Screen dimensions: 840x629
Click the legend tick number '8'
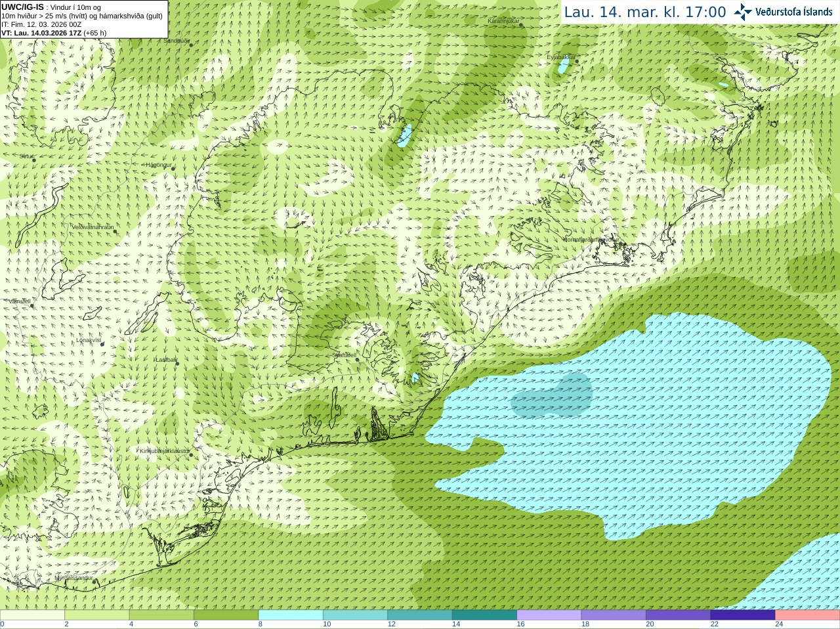pyautogui.click(x=261, y=624)
